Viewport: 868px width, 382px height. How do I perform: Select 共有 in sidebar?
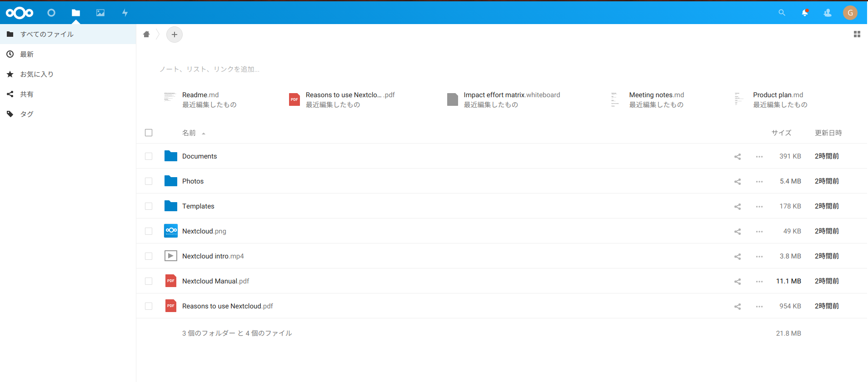68,94
